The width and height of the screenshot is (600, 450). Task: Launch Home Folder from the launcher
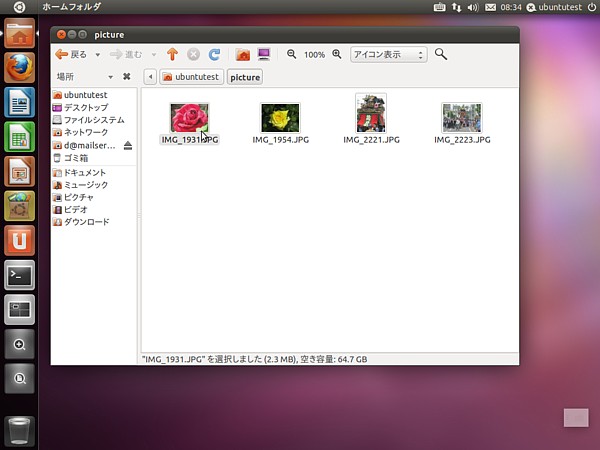(20, 33)
